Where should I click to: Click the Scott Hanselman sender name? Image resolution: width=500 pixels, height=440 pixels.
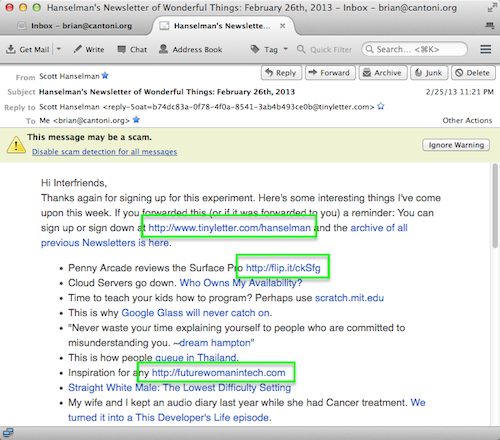point(69,76)
